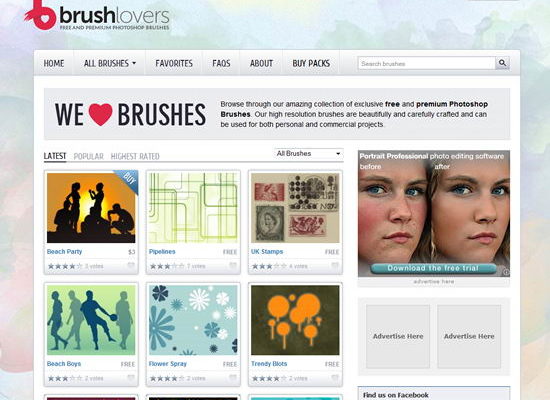Click the advertise here link
The image size is (550, 400).
click(434, 281)
